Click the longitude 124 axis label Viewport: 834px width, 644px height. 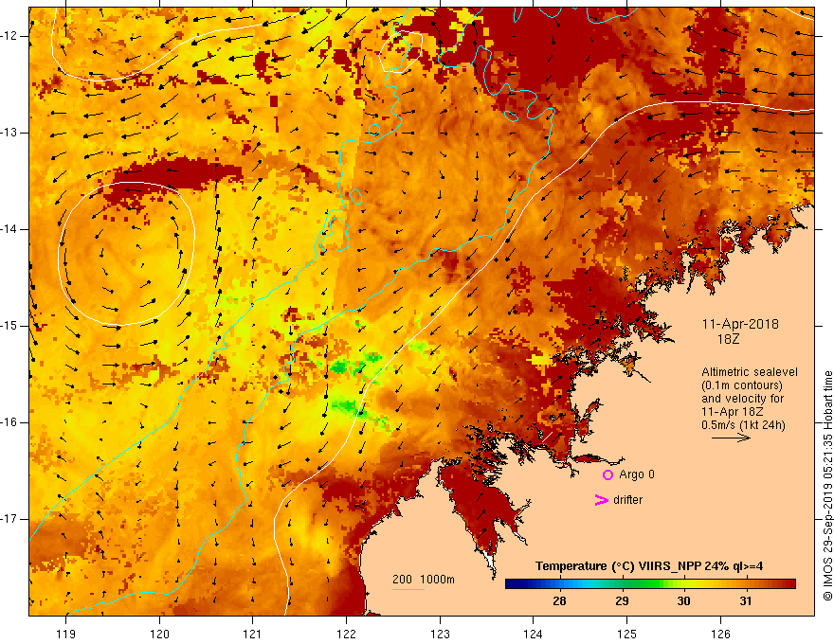(x=534, y=634)
